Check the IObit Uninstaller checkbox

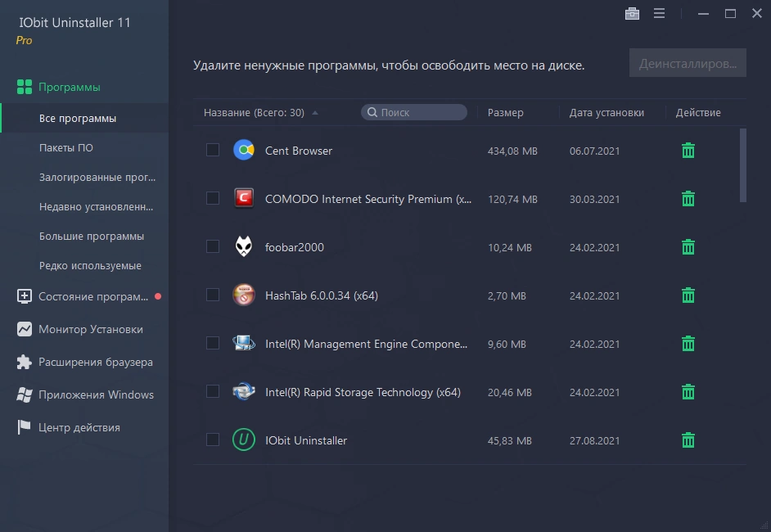(x=213, y=440)
